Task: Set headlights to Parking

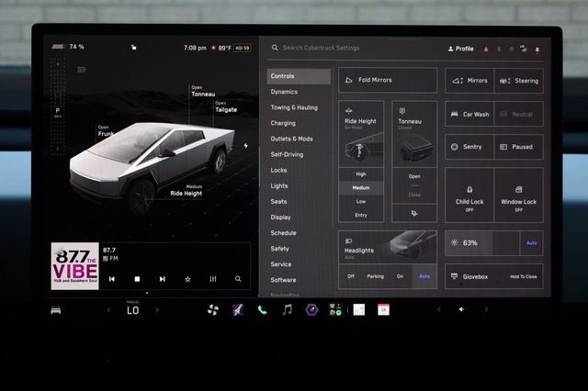Action: (376, 276)
